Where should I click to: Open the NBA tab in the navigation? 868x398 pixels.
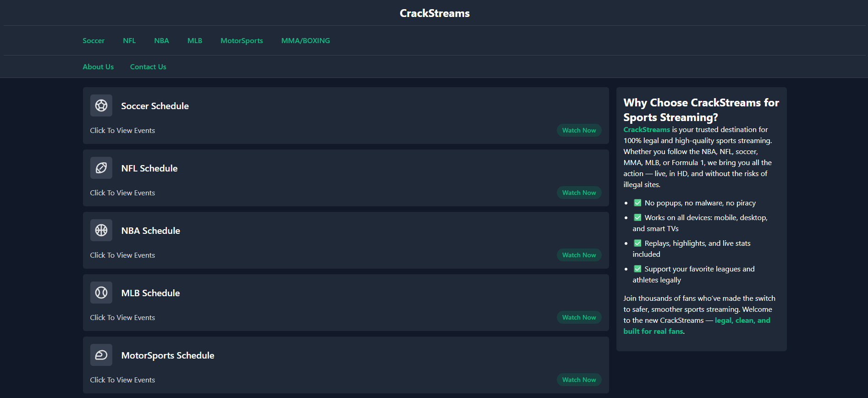(161, 40)
